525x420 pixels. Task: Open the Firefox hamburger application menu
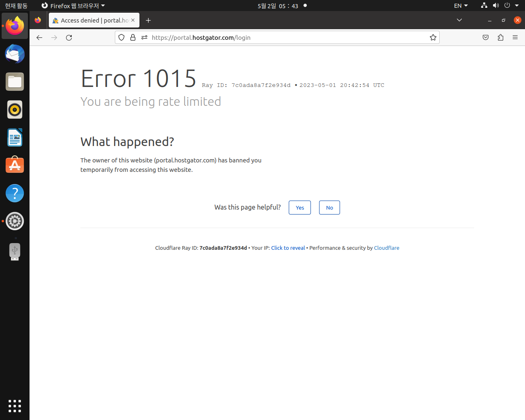tap(515, 37)
